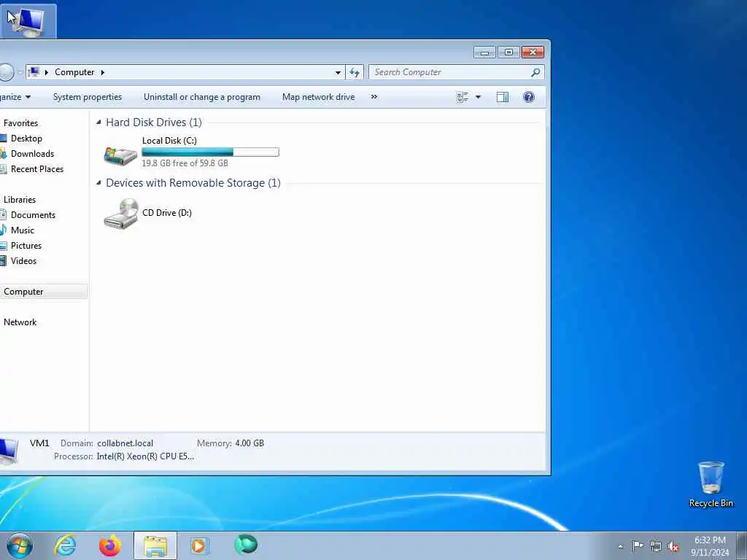Open Favorites in the navigation pane
The image size is (747, 560).
click(x=20, y=122)
